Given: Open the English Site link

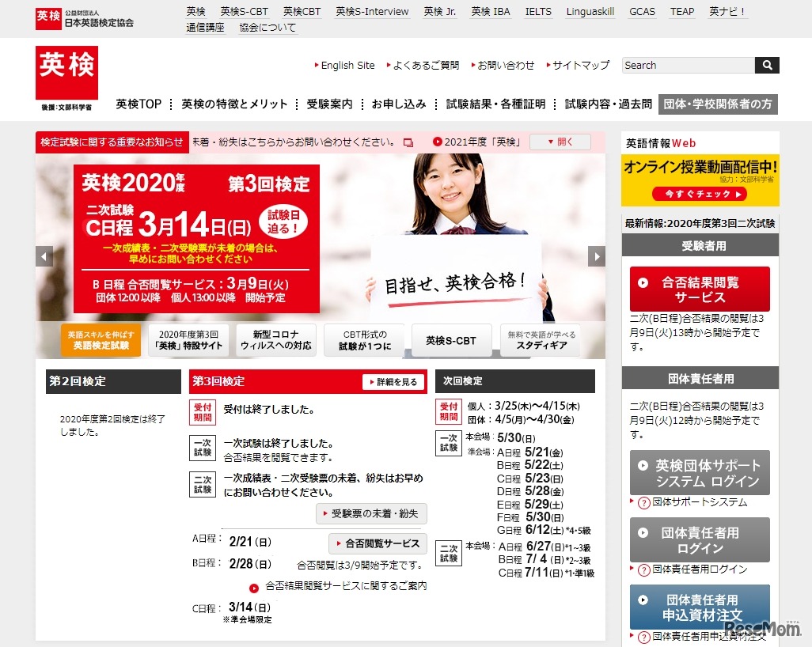Looking at the screenshot, I should 348,66.
